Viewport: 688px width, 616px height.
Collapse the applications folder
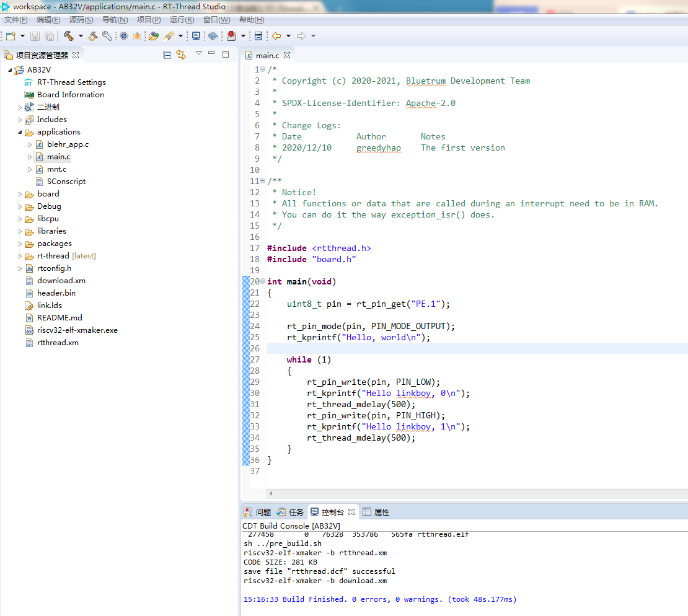coord(20,132)
